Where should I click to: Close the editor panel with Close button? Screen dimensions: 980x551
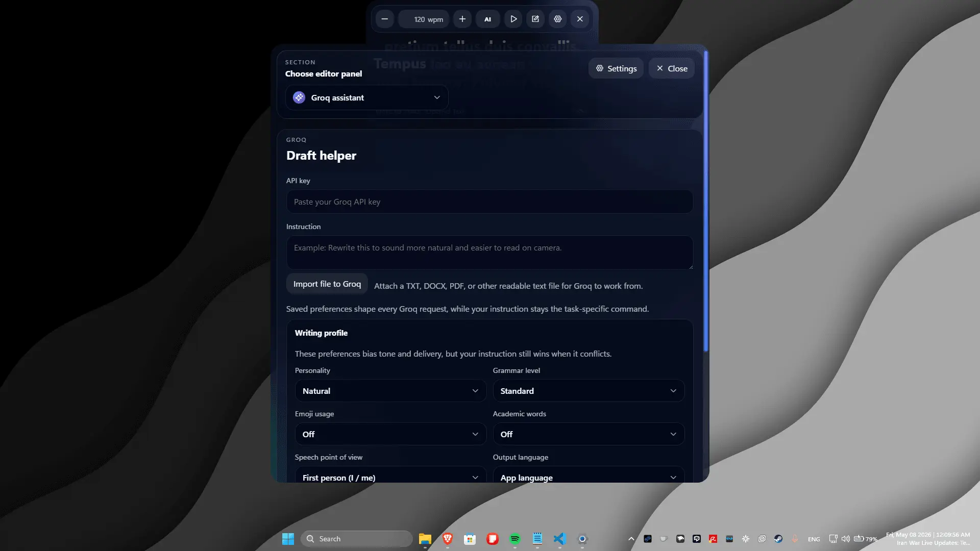(x=672, y=68)
